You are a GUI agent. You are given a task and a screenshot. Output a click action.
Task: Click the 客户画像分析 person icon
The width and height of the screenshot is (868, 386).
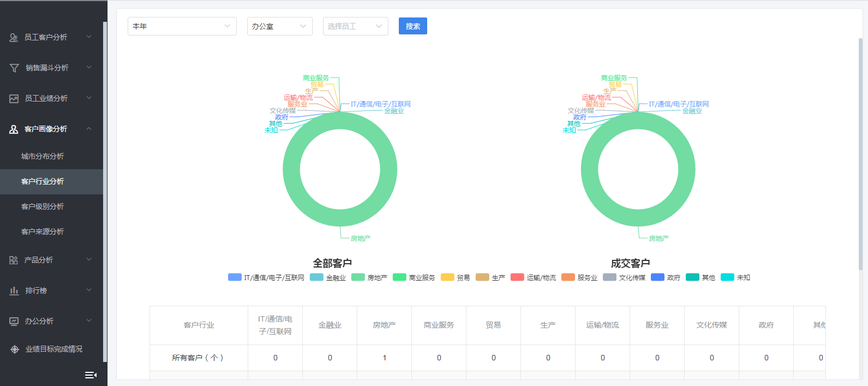tap(14, 129)
